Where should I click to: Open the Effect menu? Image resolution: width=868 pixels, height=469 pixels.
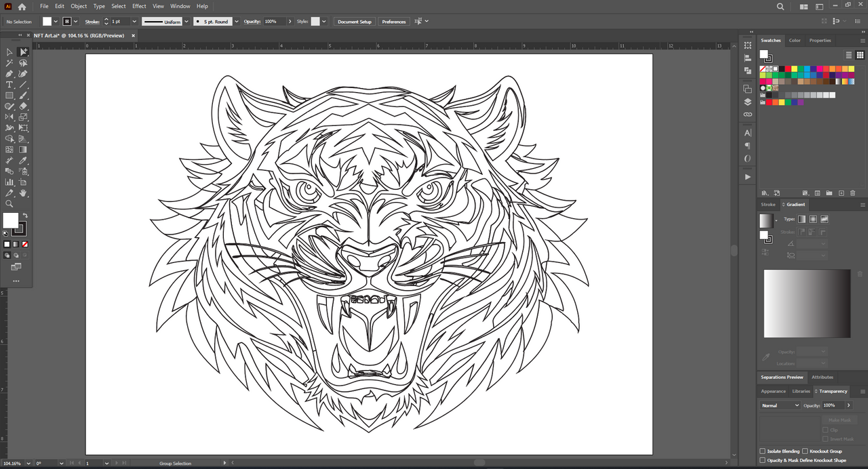point(139,6)
